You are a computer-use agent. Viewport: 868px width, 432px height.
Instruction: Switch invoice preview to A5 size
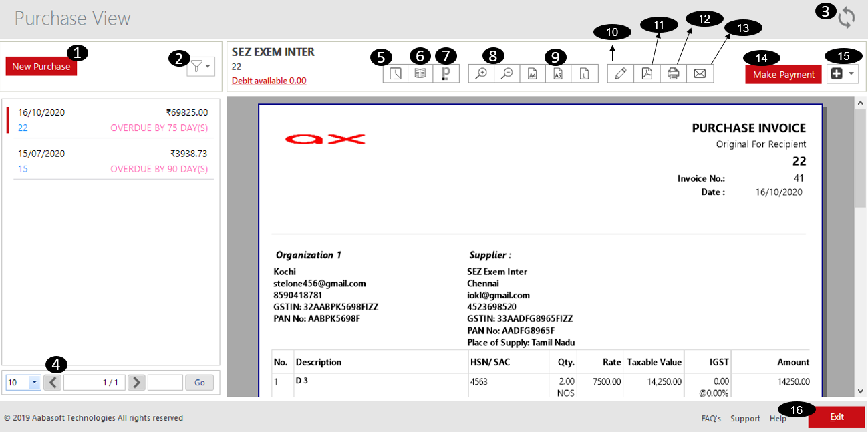coord(559,73)
